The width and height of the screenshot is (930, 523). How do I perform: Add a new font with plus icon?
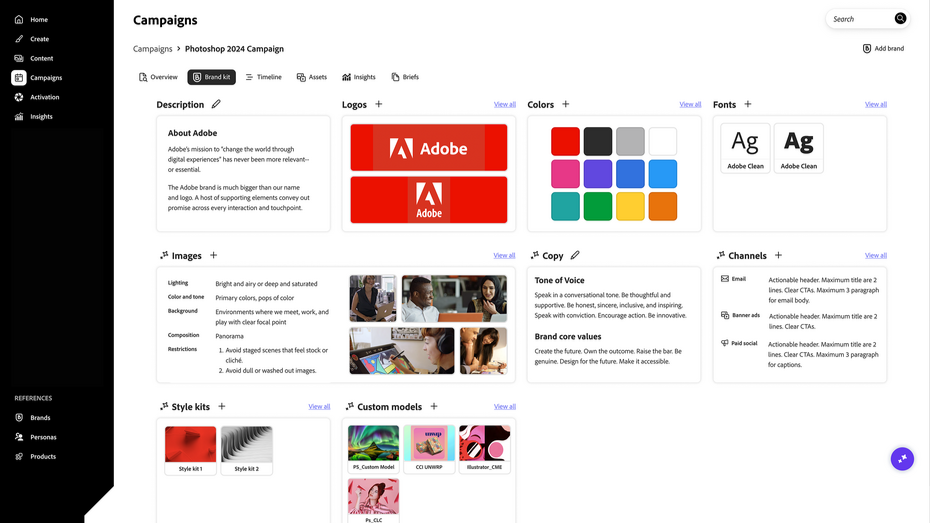pos(747,104)
